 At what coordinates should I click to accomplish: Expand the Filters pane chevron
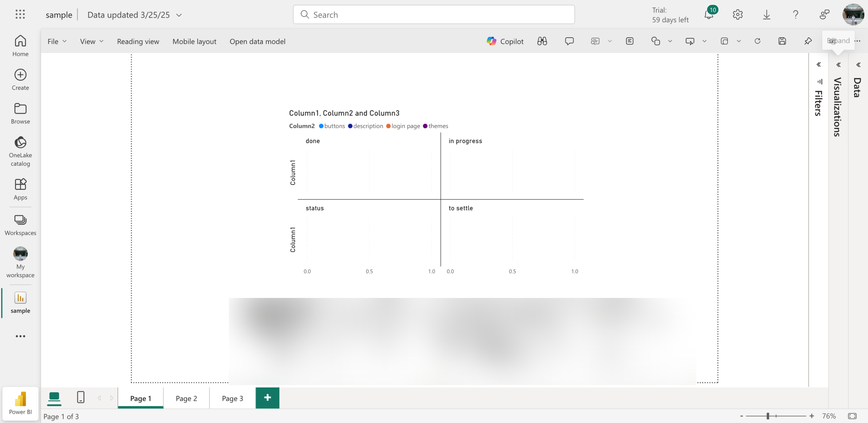(x=818, y=64)
